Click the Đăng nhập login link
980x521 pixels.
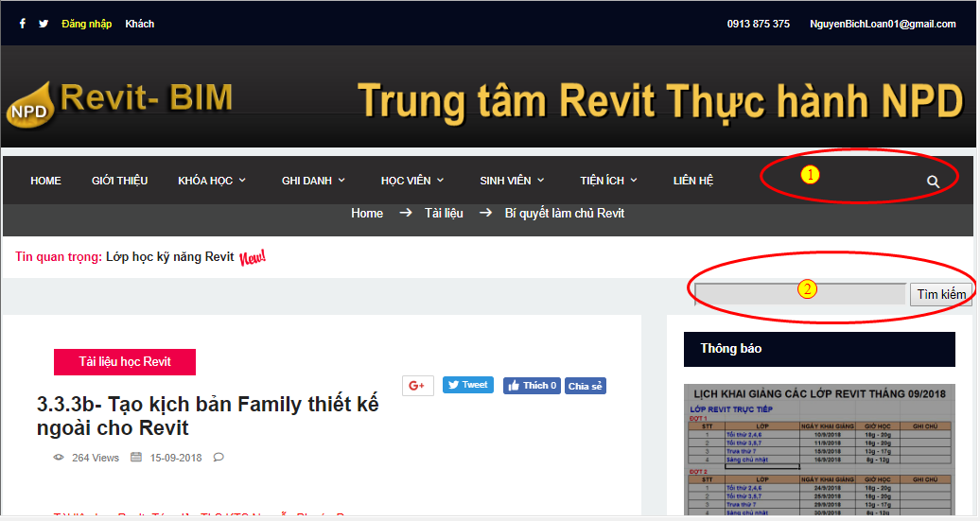(x=86, y=24)
